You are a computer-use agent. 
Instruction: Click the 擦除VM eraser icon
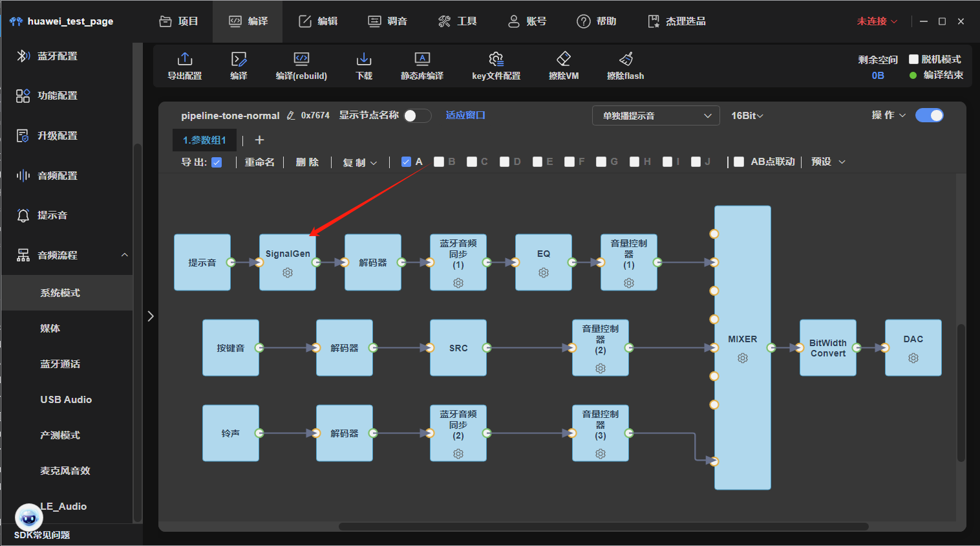click(x=564, y=59)
